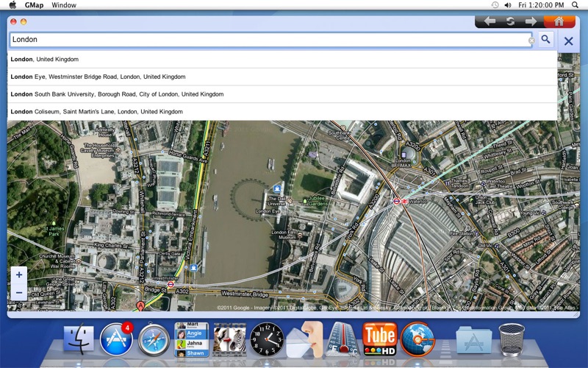The width and height of the screenshot is (588, 368).
Task: Open the contacts app listing Angie and Jahna
Action: [x=192, y=339]
